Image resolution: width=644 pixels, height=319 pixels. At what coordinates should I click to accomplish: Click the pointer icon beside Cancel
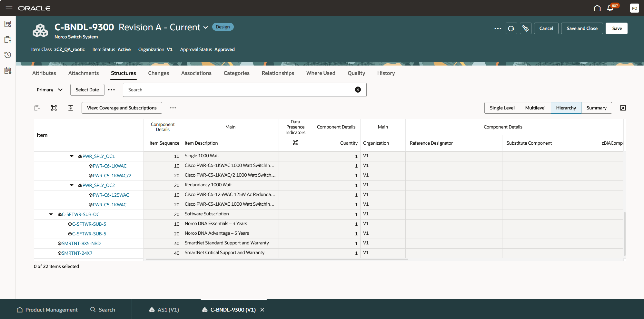526,28
